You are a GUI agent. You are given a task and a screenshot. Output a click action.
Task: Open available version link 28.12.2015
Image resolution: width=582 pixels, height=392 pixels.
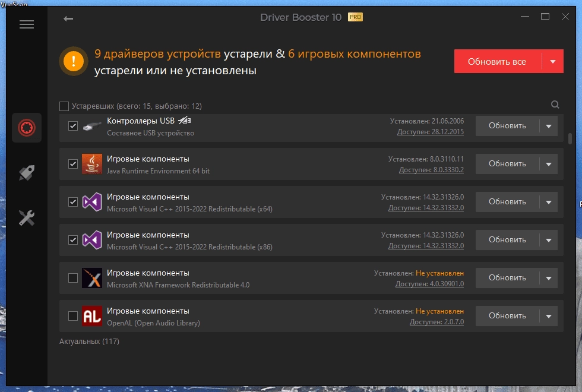click(x=431, y=132)
